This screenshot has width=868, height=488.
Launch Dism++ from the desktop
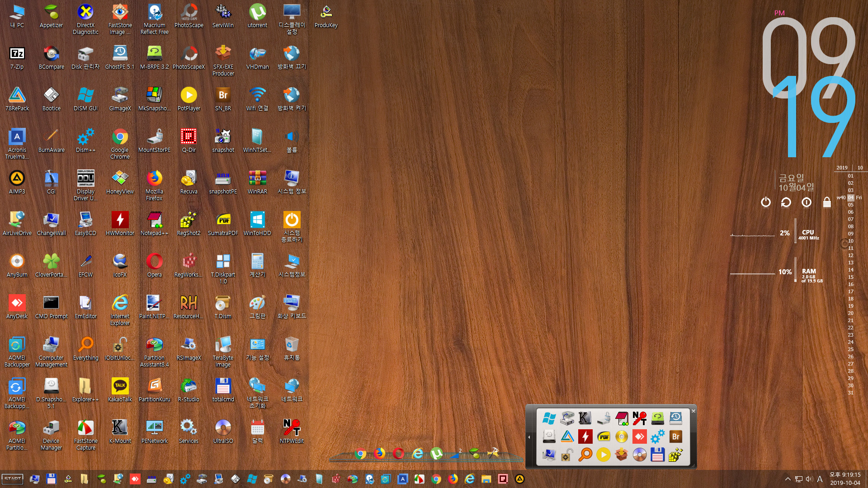pyautogui.click(x=85, y=141)
